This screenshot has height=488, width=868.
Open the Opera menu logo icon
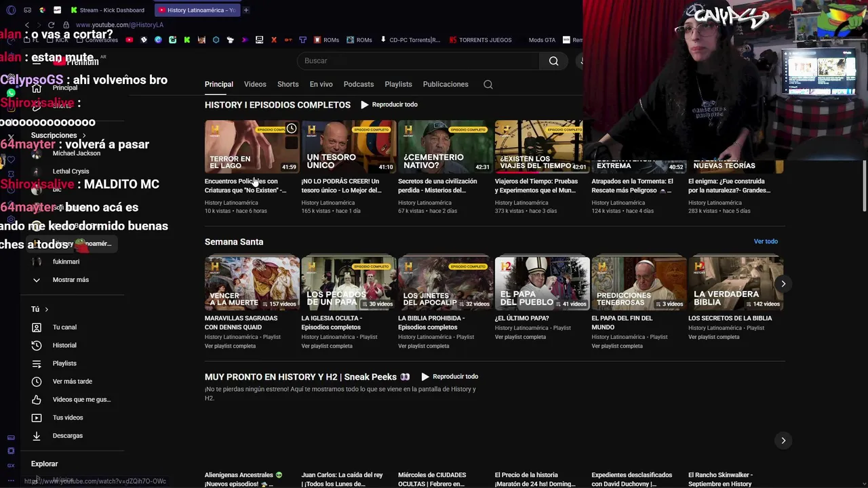pyautogui.click(x=10, y=10)
